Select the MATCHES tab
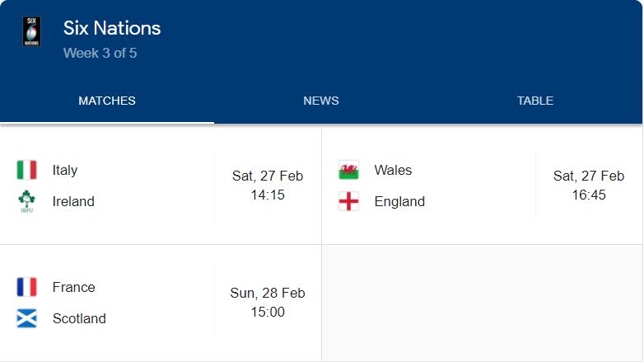Viewport: 644px width, 362px height. coord(107,101)
